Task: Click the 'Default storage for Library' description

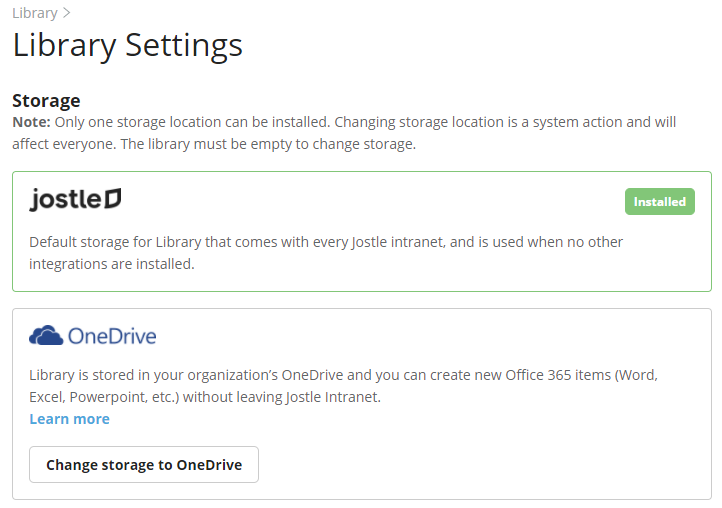Action: click(326, 253)
